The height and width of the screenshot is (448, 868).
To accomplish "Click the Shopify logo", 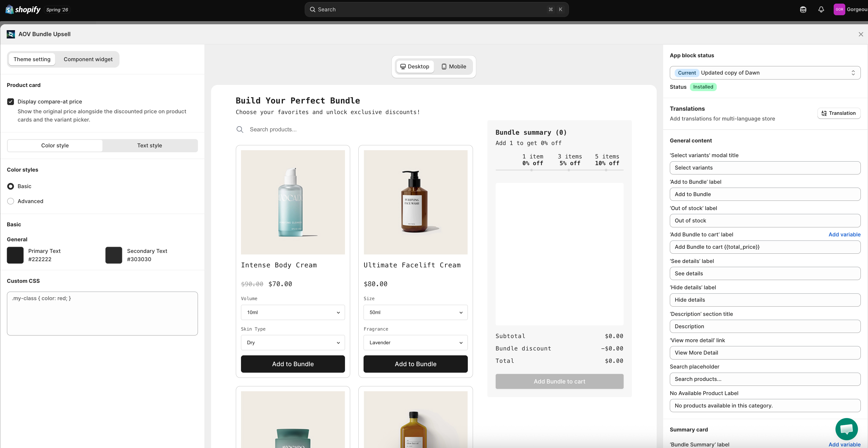I will coord(23,10).
